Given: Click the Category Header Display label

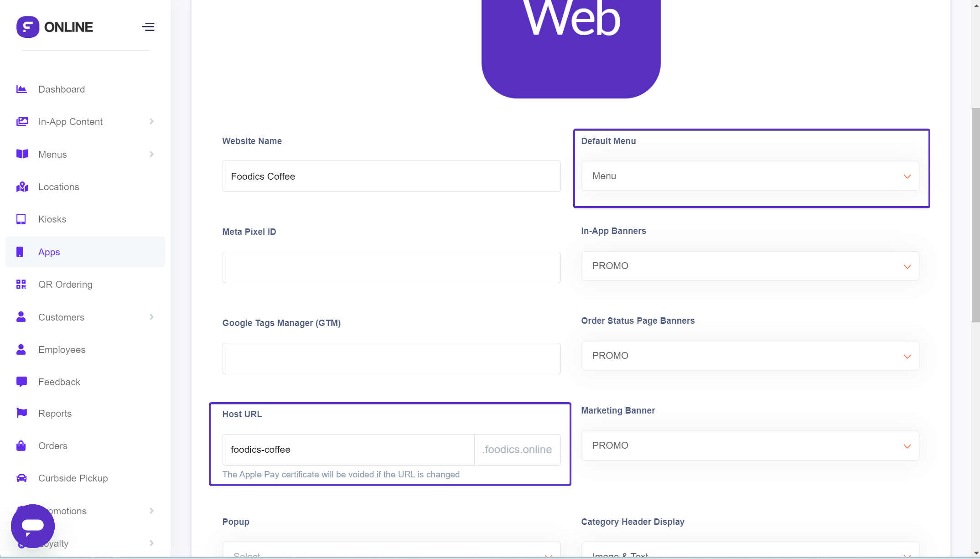Looking at the screenshot, I should coord(633,522).
